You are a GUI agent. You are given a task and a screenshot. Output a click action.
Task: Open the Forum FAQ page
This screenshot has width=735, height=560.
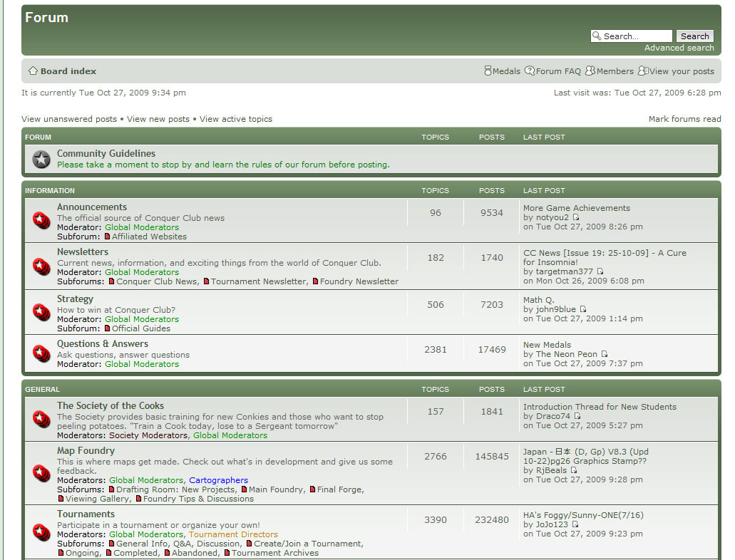[558, 71]
